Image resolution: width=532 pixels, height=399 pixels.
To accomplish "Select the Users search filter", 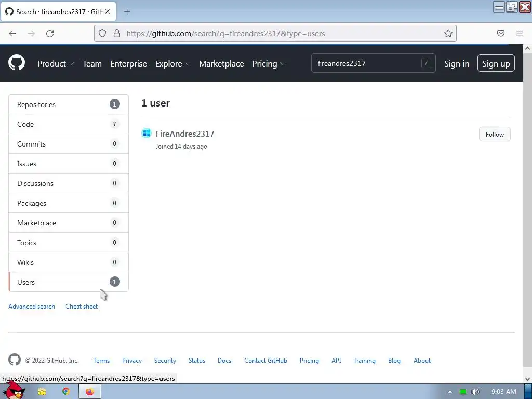I will click(69, 282).
